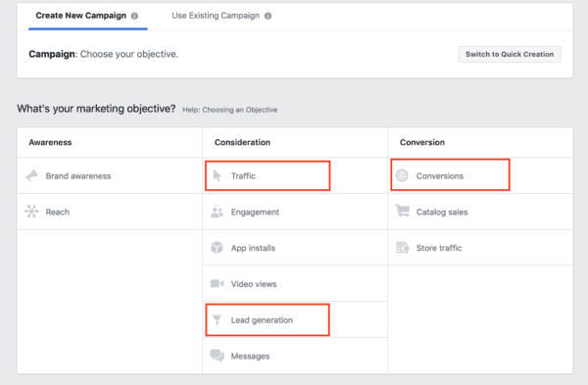Click the Store traffic storefront icon
This screenshot has width=588, height=385.
coord(403,248)
